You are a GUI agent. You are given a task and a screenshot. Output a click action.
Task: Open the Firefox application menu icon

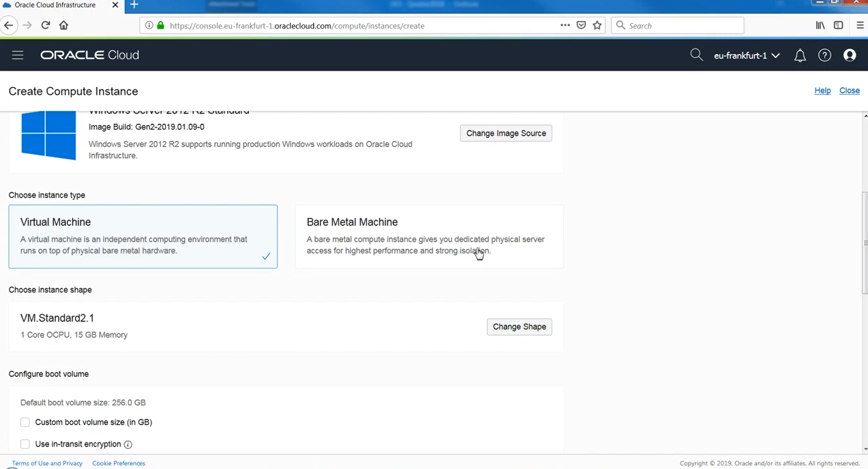coord(860,25)
